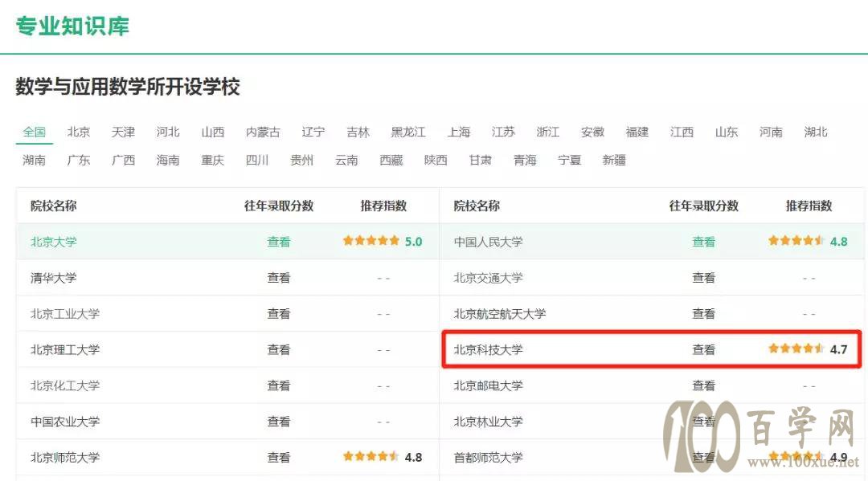Open the 北京交通大学 entry
The height and width of the screenshot is (481, 868).
point(489,278)
